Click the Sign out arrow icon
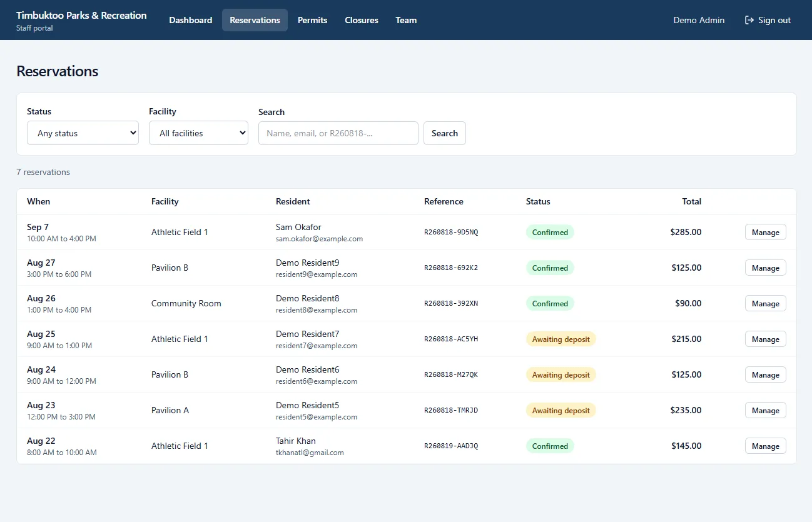 click(749, 20)
